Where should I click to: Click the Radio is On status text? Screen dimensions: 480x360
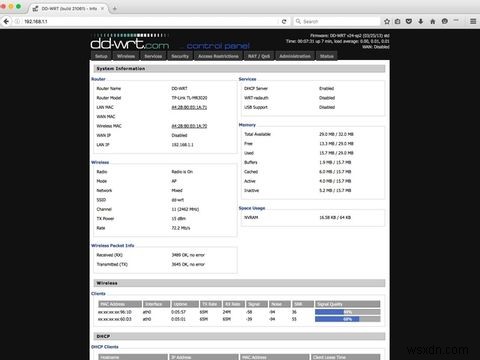[182, 172]
